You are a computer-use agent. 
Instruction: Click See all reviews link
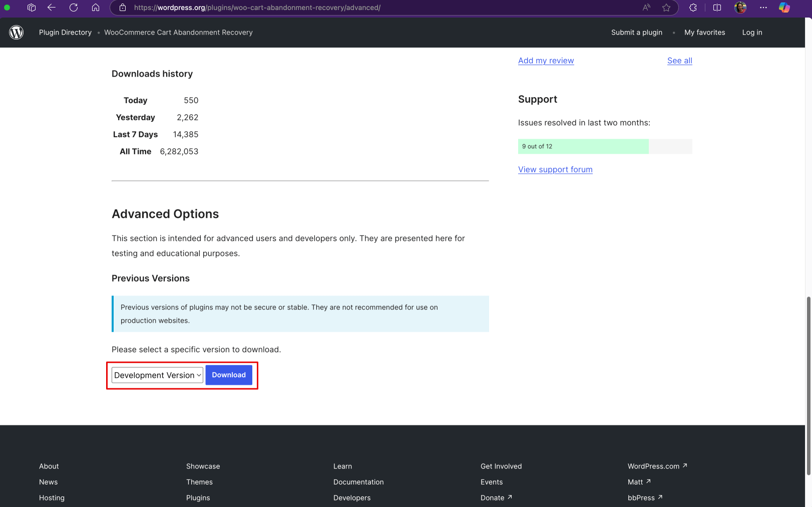point(680,61)
